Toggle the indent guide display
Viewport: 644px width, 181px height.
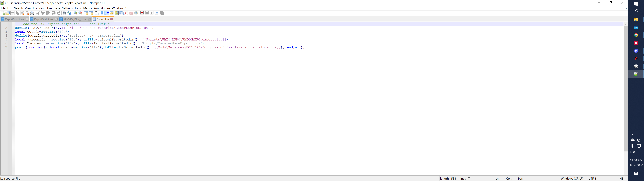point(107,13)
